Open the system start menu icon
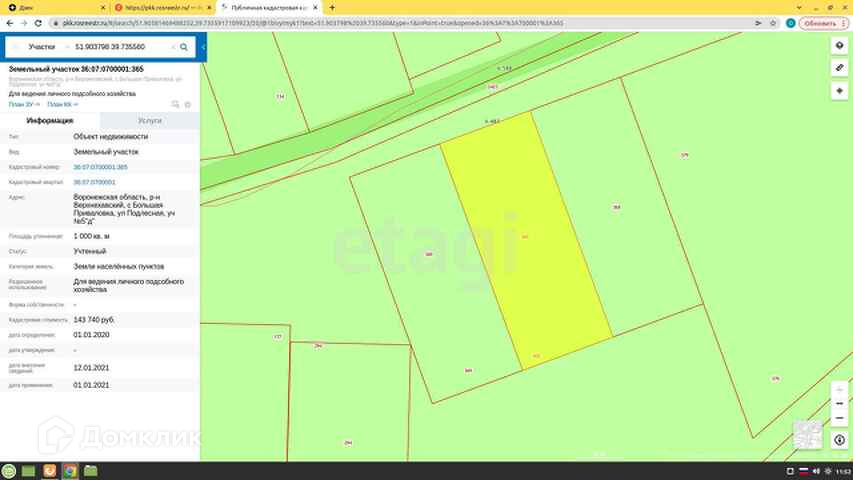This screenshot has height=480, width=853. (9, 471)
